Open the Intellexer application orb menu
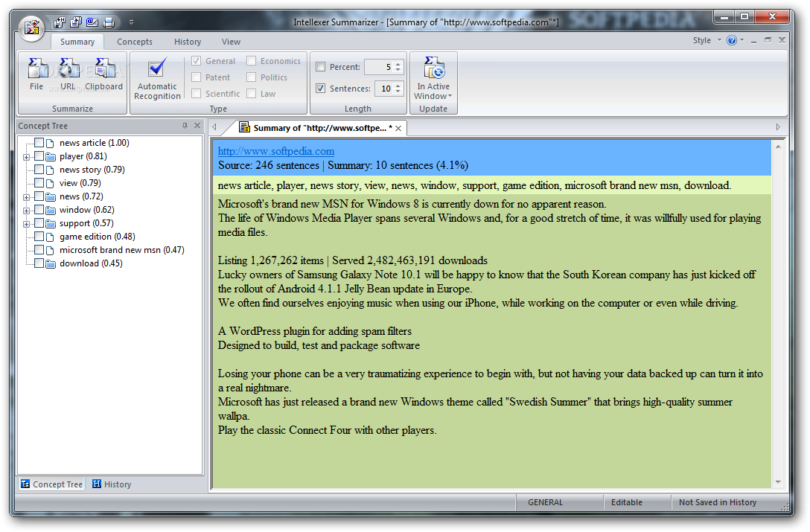 [x=32, y=27]
